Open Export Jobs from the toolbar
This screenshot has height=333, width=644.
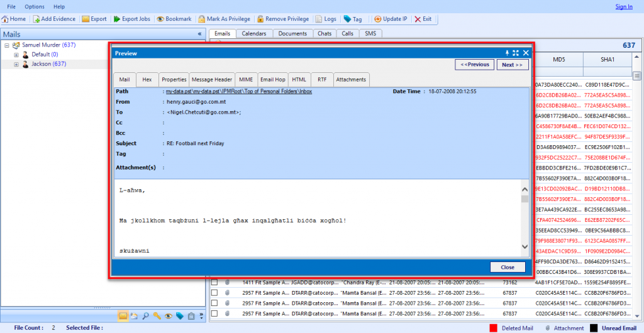[132, 19]
